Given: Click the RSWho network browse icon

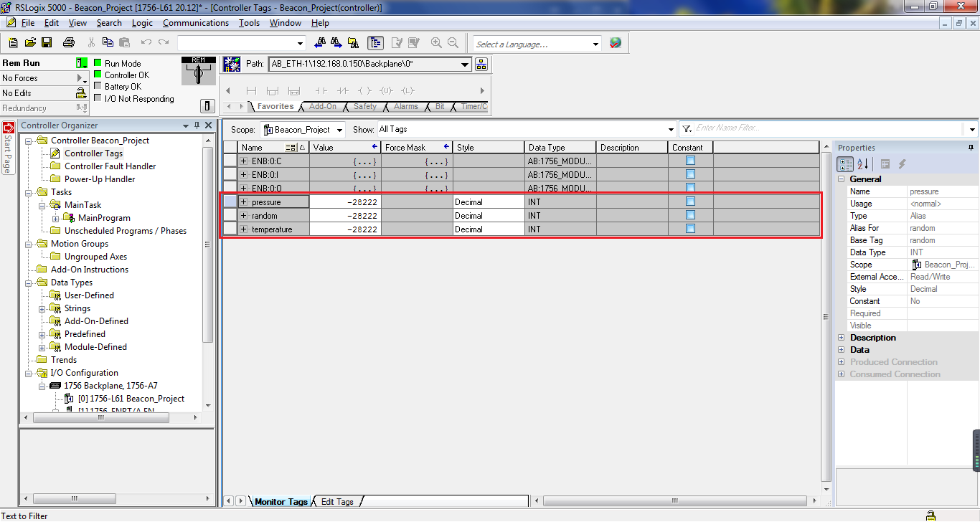Looking at the screenshot, I should pos(481,64).
